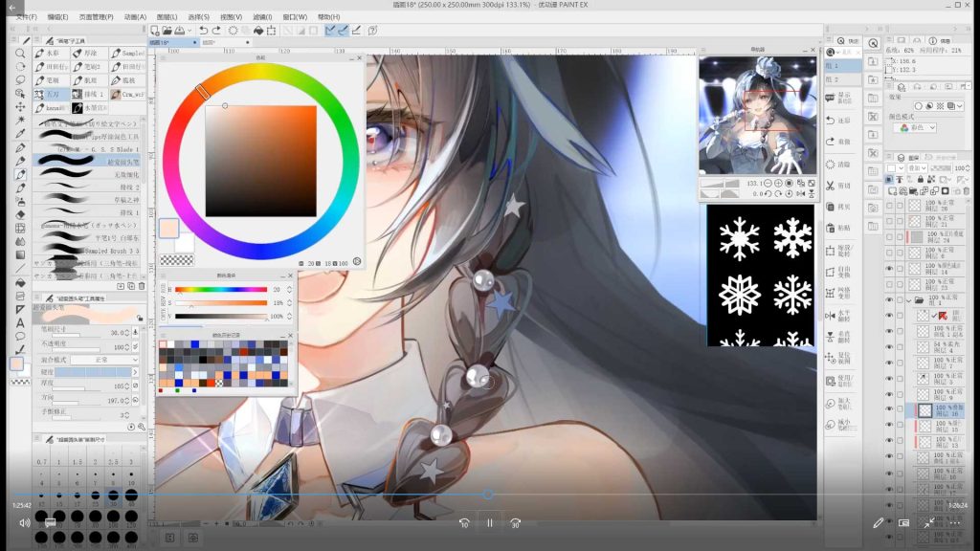Toggle snap to grid icon in command bar

[356, 31]
